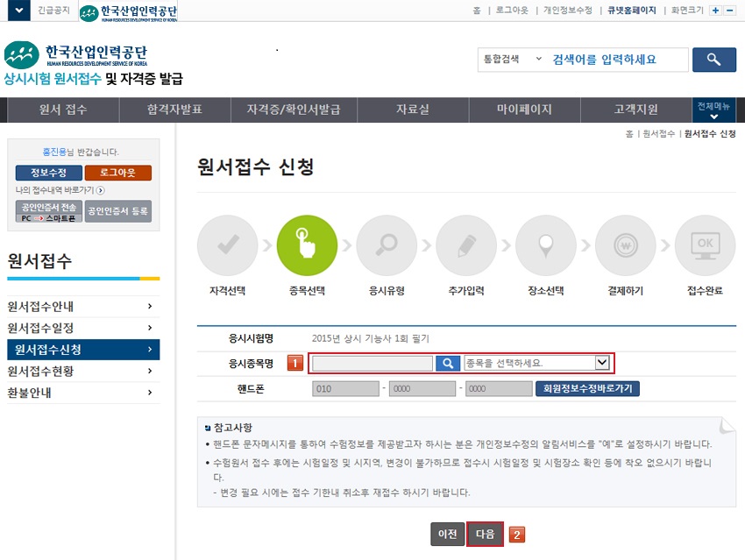Click the orange 로그아웃 button in sidebar
Screen dimensions: 745x560
[x=117, y=173]
